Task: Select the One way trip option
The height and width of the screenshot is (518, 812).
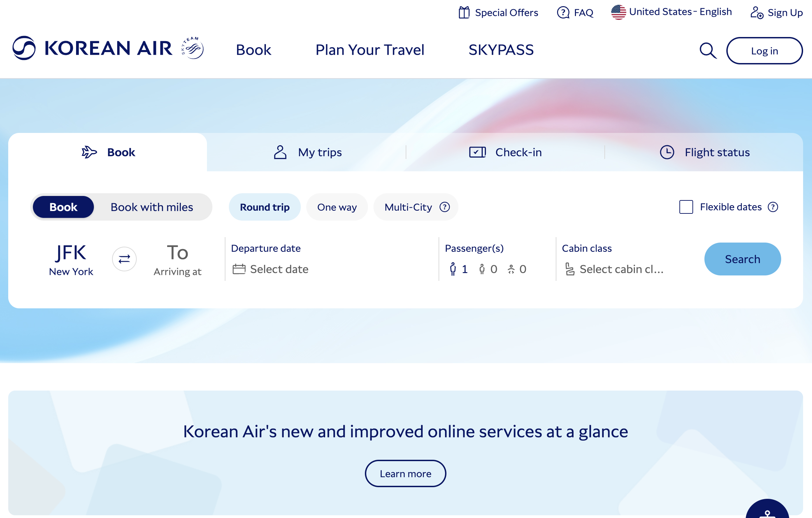Action: [337, 207]
